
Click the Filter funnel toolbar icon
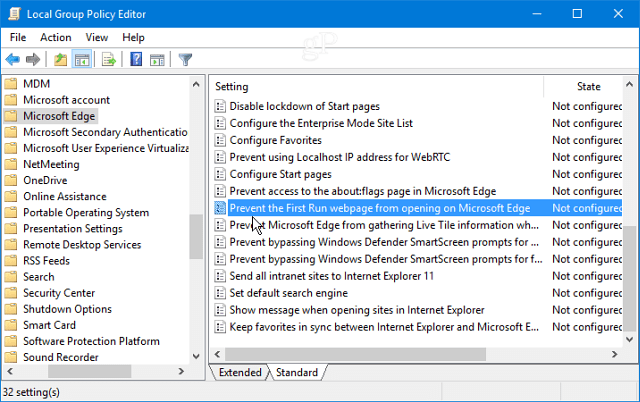185,60
